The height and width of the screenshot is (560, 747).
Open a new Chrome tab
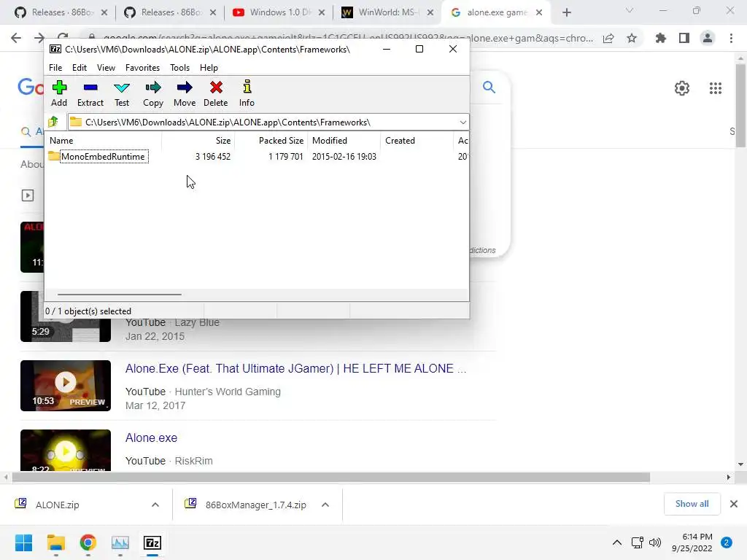[x=566, y=12]
